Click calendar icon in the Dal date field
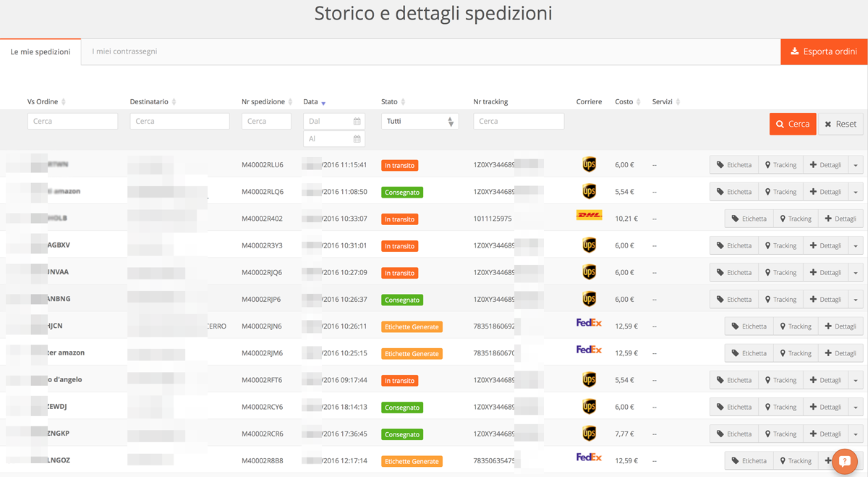This screenshot has height=477, width=868. (357, 122)
